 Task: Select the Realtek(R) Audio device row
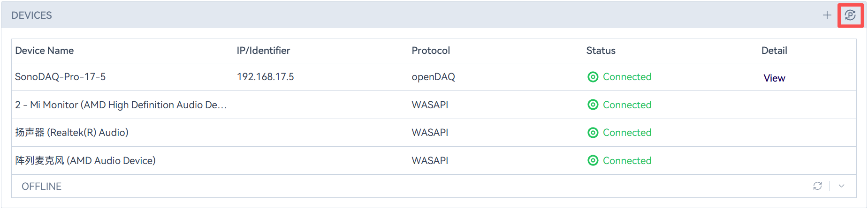(72, 133)
